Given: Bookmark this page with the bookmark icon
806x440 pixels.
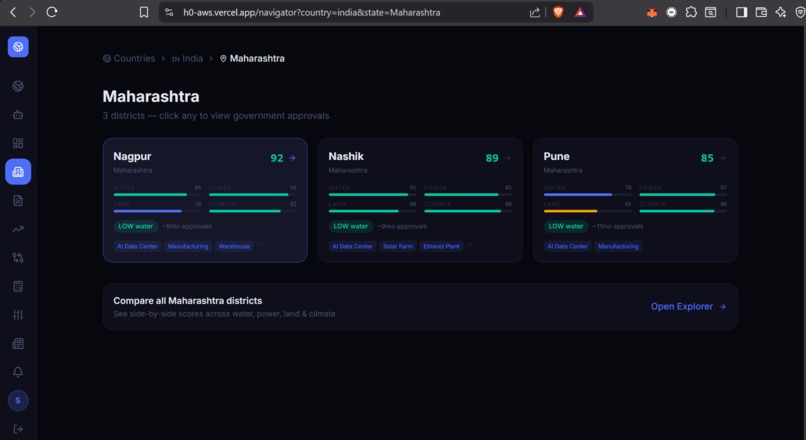Looking at the screenshot, I should (144, 12).
